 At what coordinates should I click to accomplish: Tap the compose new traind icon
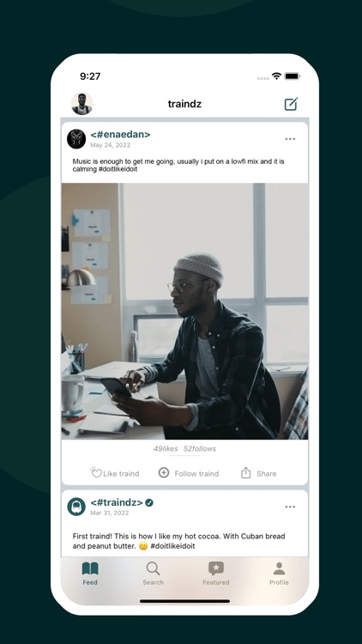click(291, 104)
